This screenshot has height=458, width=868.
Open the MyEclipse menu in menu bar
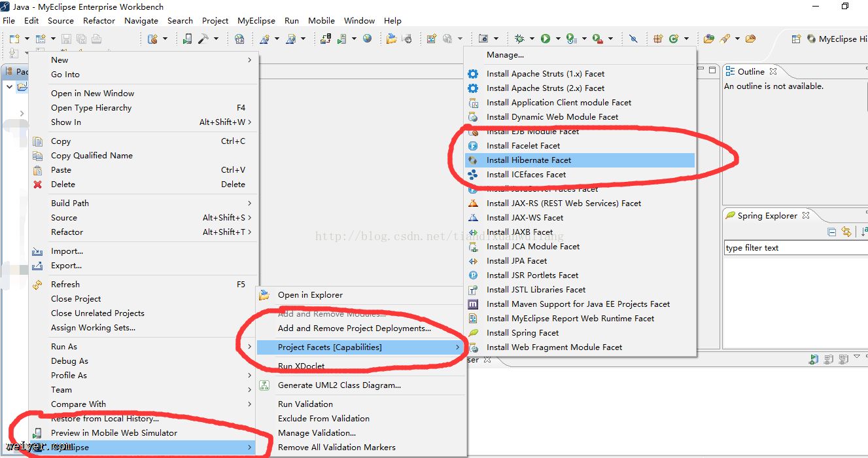[x=256, y=21]
